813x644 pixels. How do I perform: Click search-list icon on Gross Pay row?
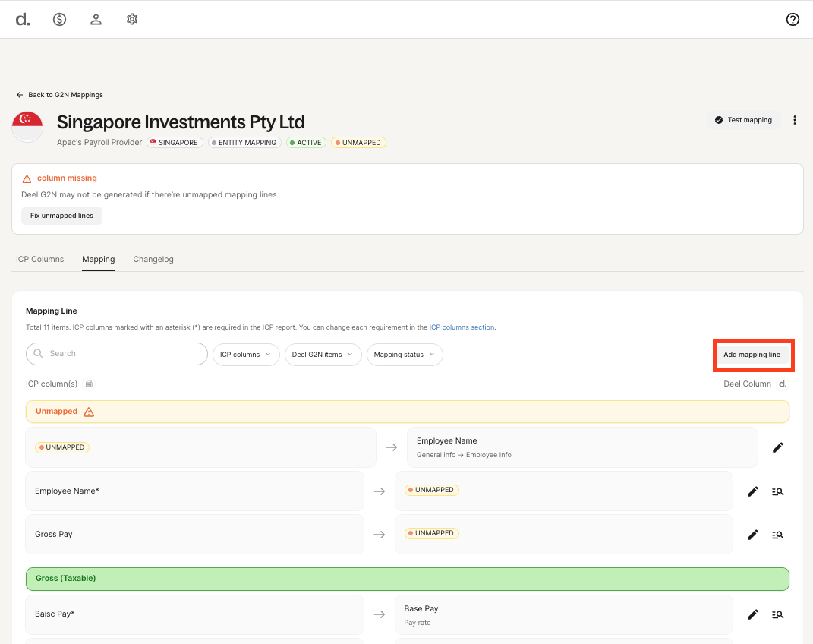pos(777,535)
